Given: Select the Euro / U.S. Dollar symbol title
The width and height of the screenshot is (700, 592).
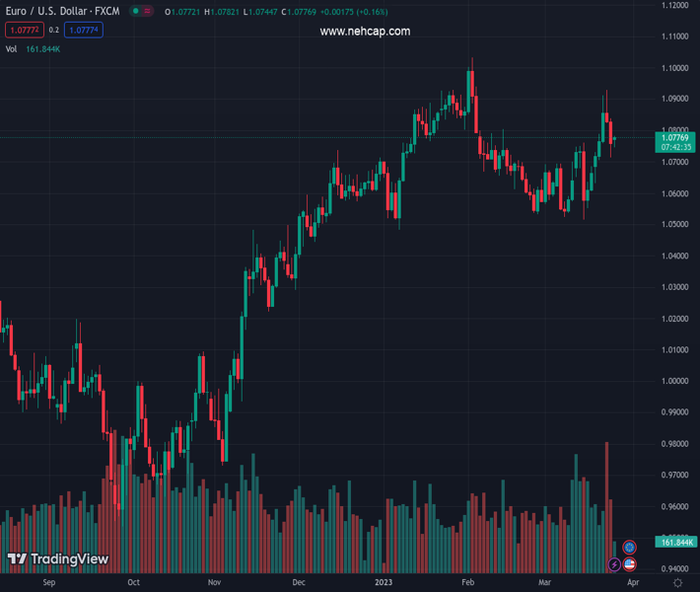Looking at the screenshot, I should pos(61,12).
